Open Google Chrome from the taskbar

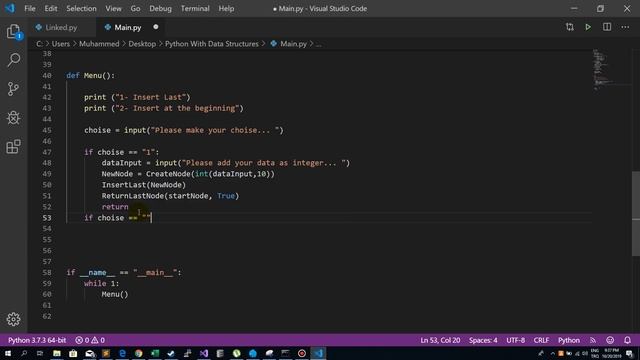139,353
